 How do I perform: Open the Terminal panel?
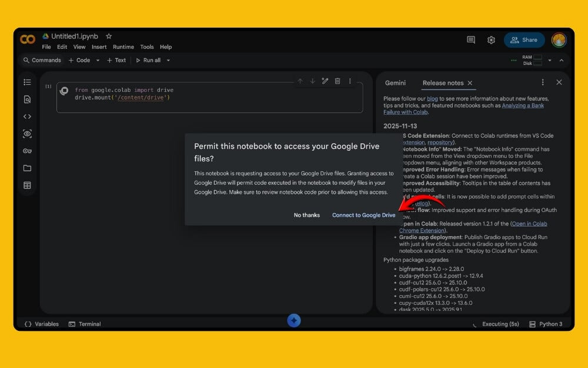(x=85, y=324)
